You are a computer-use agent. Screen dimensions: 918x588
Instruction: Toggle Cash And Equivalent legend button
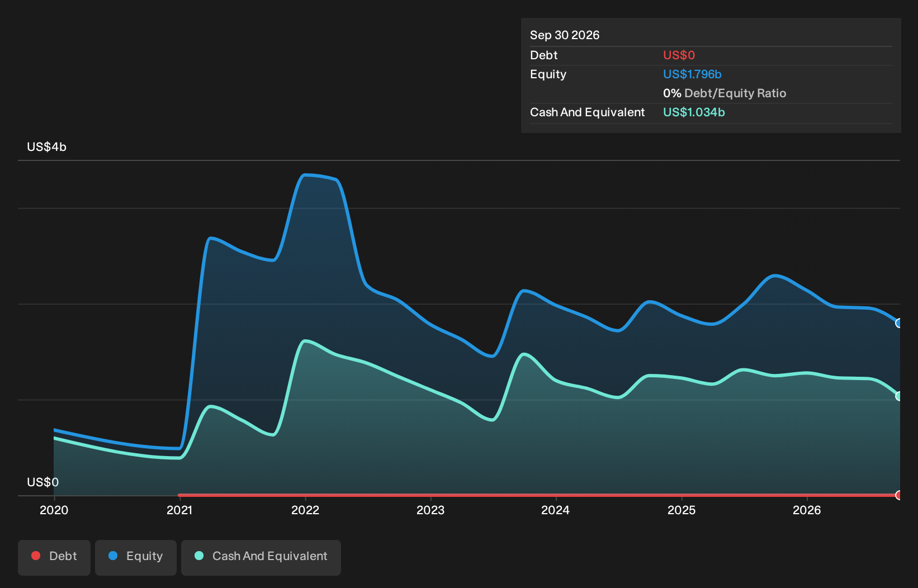click(261, 557)
